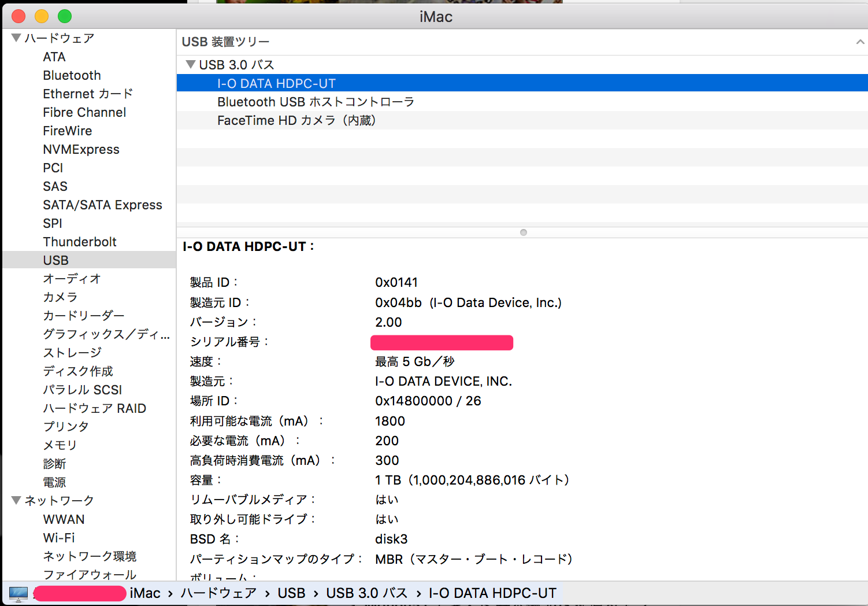The image size is (868, 606).
Task: Open the ネットワーク環境 category
Action: click(x=90, y=556)
